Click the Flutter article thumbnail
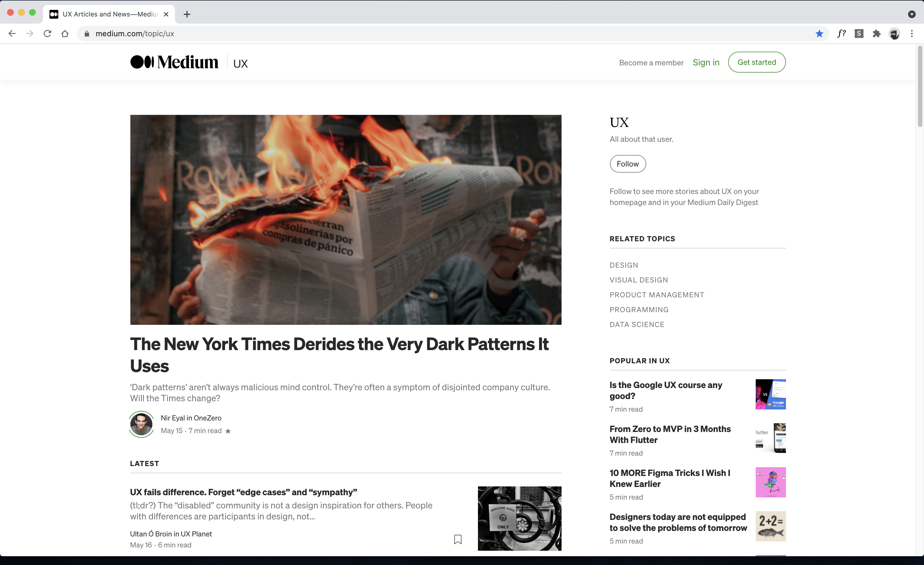The width and height of the screenshot is (924, 565). click(771, 438)
